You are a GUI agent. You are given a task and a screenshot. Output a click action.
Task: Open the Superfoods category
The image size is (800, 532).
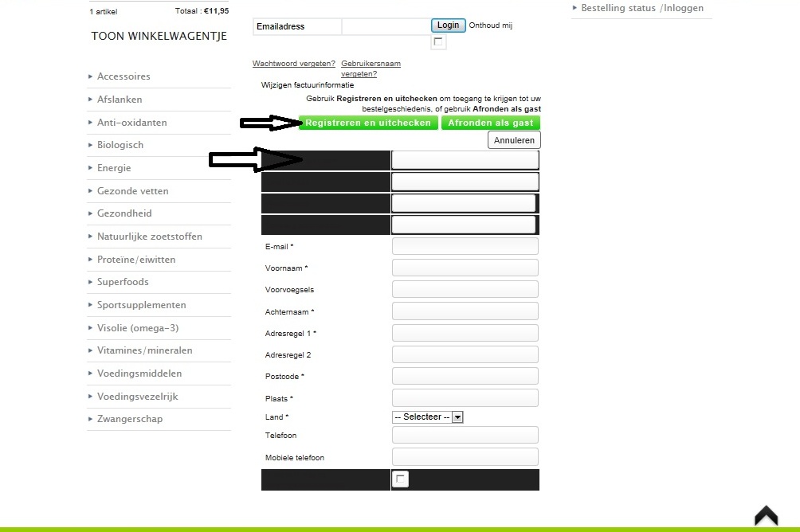pos(123,282)
